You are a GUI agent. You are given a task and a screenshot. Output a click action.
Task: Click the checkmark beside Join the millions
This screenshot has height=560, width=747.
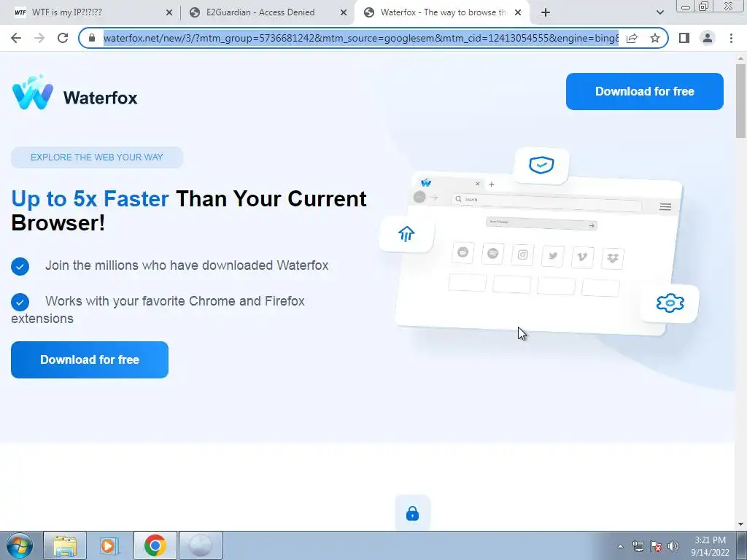pyautogui.click(x=20, y=266)
